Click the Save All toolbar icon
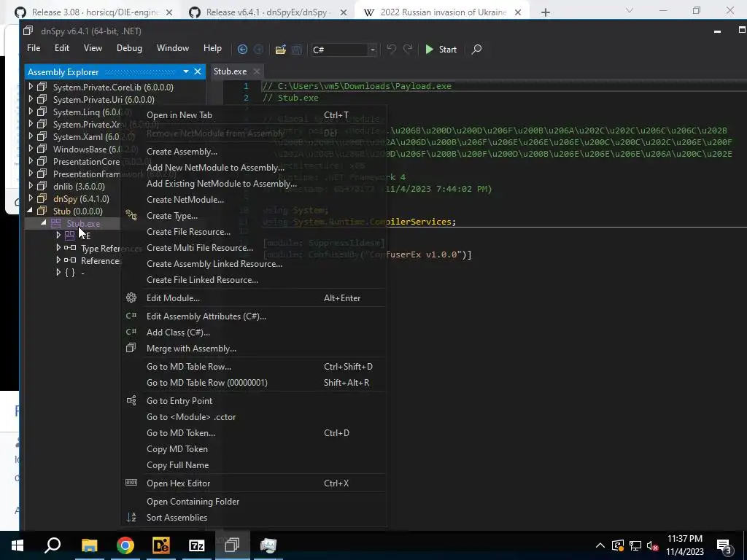Image resolution: width=747 pixels, height=560 pixels. 296,49
